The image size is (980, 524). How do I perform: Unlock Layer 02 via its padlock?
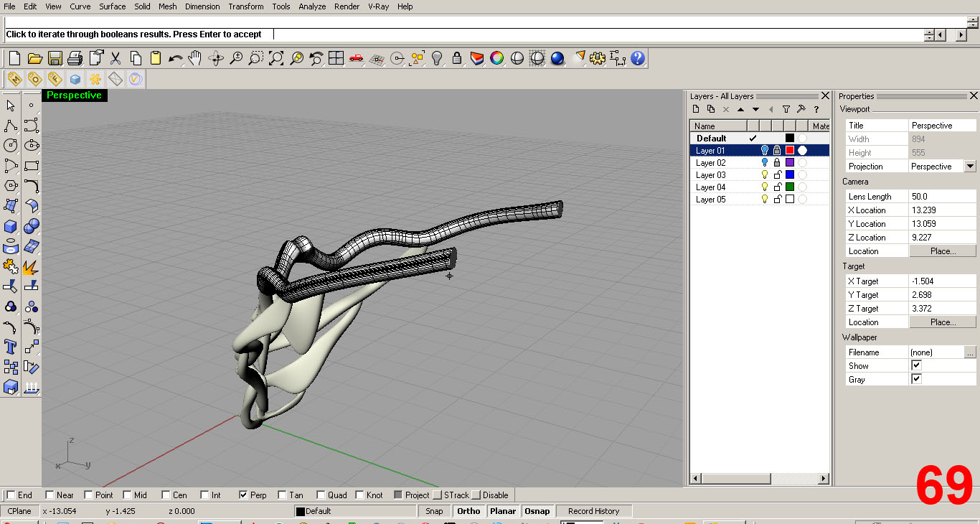777,162
